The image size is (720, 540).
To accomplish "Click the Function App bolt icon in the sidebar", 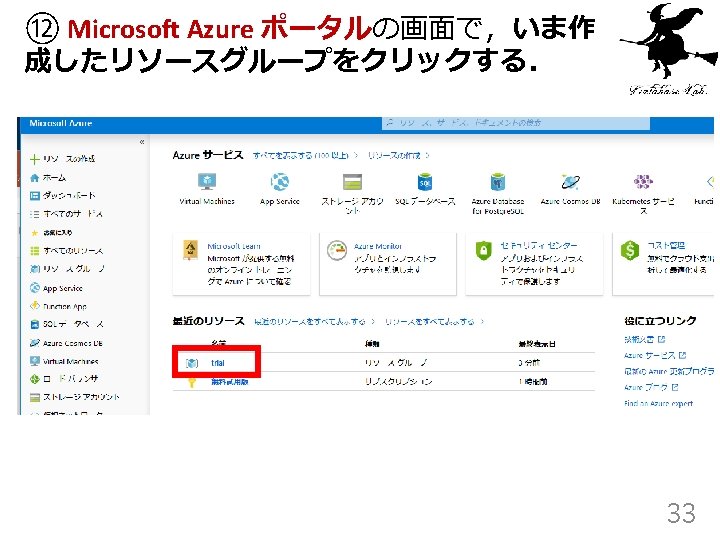I will [x=34, y=306].
